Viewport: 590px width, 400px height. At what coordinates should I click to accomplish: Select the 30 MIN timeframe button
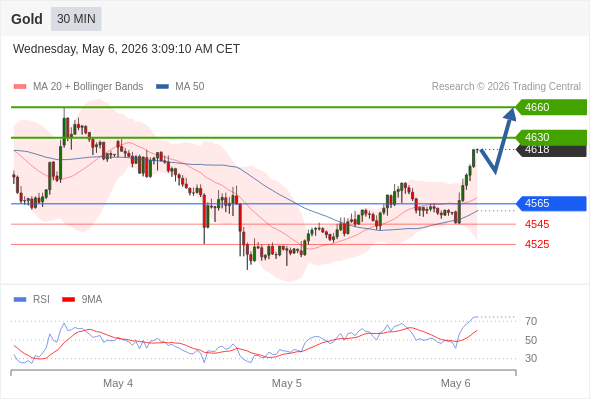click(x=76, y=19)
